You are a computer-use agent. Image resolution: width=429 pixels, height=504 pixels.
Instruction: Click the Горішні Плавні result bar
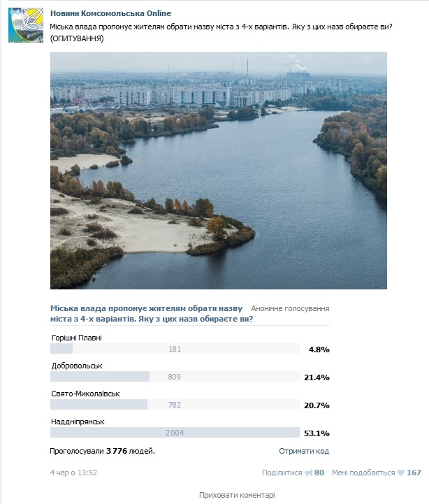175,349
